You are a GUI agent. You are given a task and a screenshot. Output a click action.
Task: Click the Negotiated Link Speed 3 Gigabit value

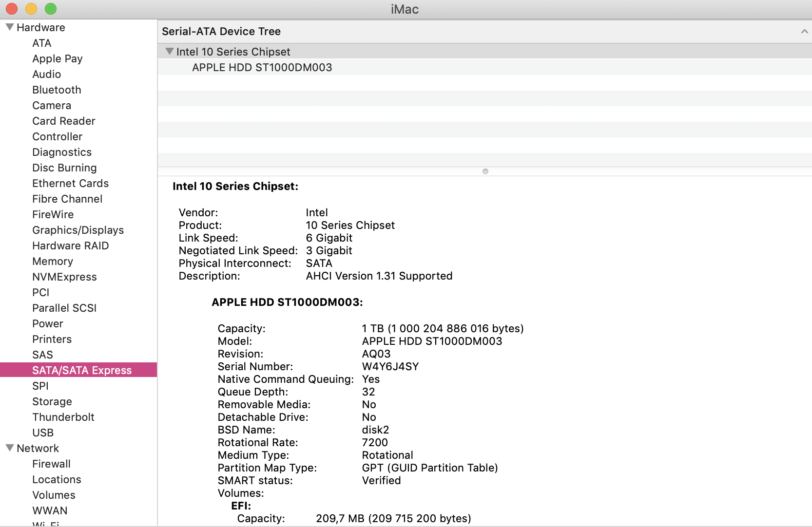[329, 250]
